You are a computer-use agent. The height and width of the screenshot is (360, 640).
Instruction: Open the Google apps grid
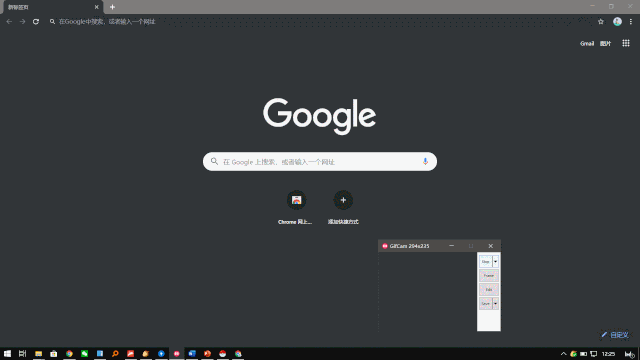tap(626, 43)
